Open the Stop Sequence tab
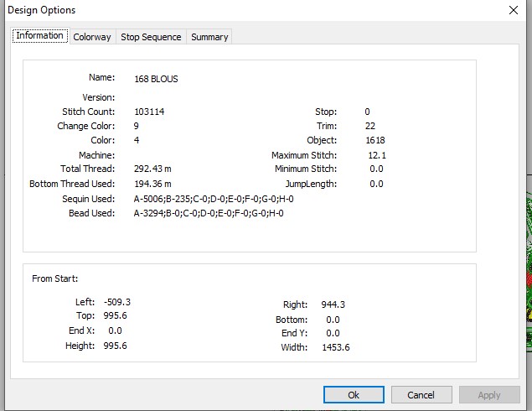 click(151, 37)
